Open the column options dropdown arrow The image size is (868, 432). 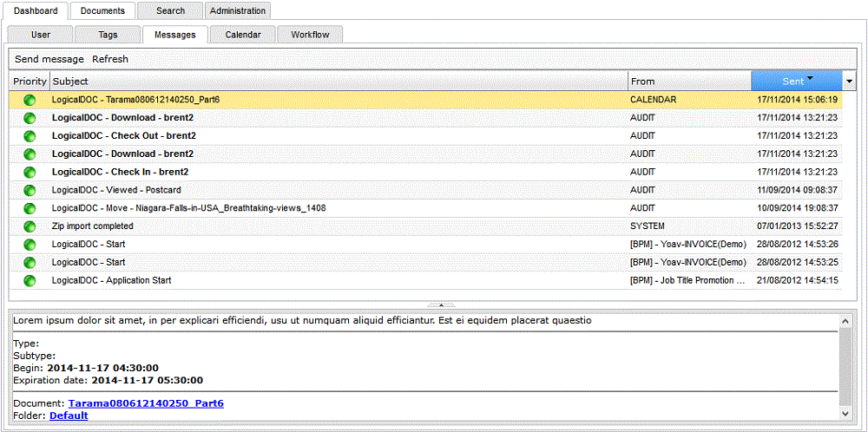[x=850, y=82]
